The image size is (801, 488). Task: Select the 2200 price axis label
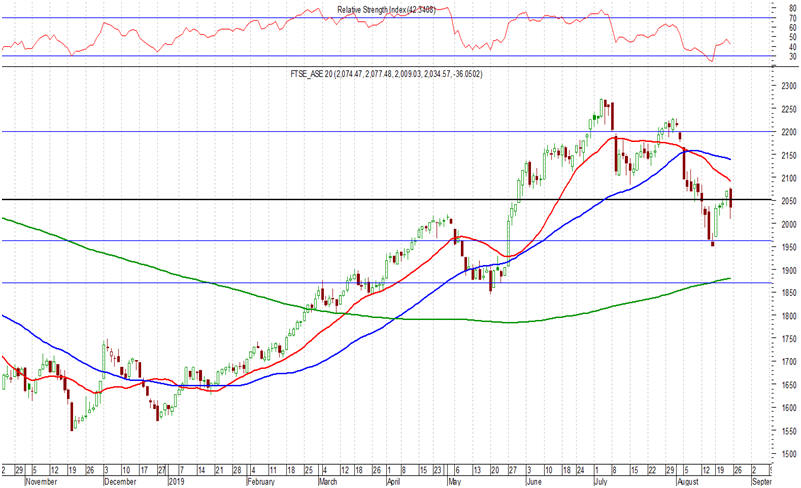[x=789, y=132]
